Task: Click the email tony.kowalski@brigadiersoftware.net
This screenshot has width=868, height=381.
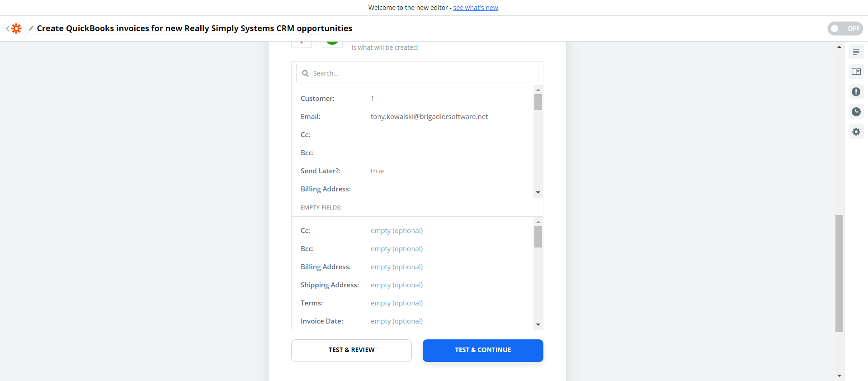Action: (429, 117)
